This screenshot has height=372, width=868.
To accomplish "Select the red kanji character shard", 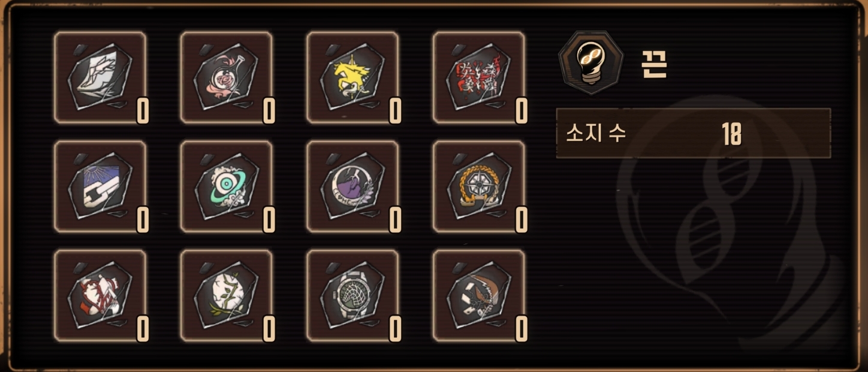I will [479, 78].
